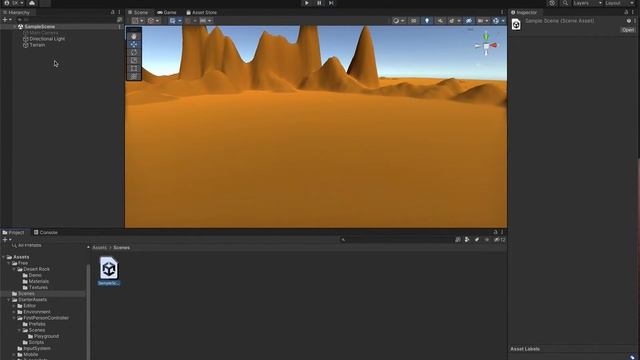The height and width of the screenshot is (360, 640).
Task: Collapse the FirstPersonController folder
Action: (14, 318)
